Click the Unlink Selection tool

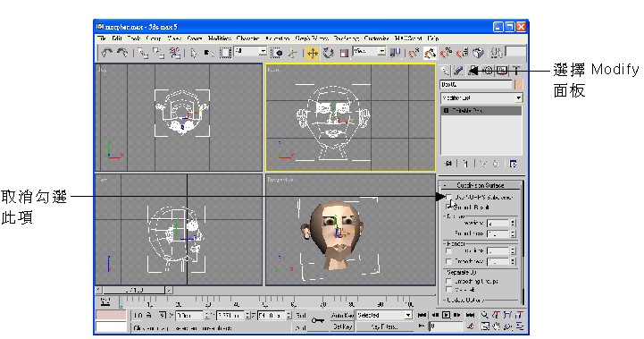[158, 53]
